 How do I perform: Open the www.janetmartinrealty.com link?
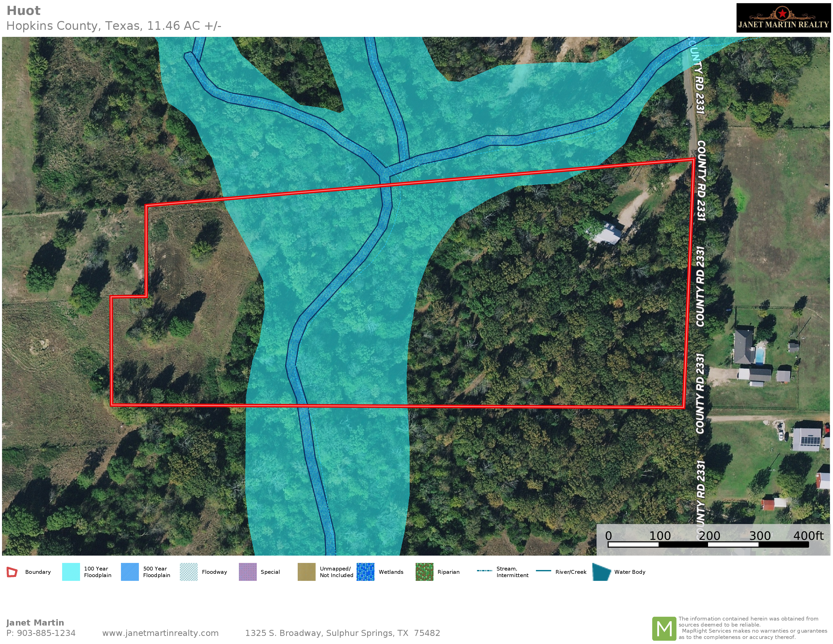click(160, 633)
